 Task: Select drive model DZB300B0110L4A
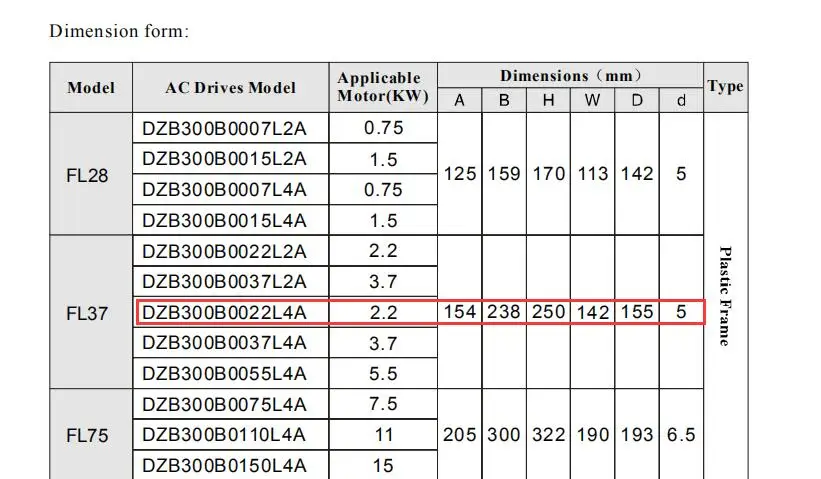pyautogui.click(x=224, y=435)
